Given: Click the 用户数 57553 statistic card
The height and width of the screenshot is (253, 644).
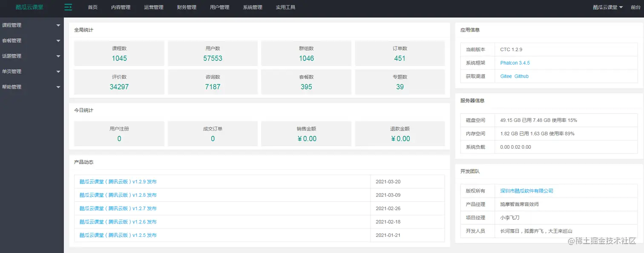Looking at the screenshot, I should click(213, 53).
